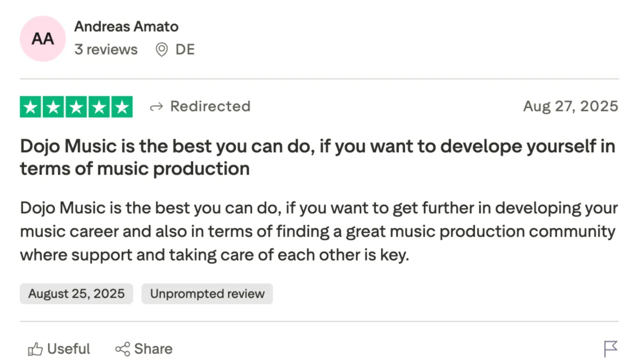Click the Share network icon

pos(122,349)
